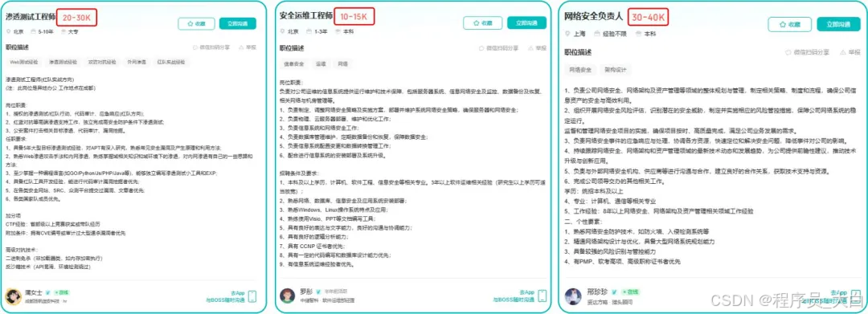Click 收藏 star on 网络安全负责人 card
This screenshot has width=868, height=314.
click(789, 24)
